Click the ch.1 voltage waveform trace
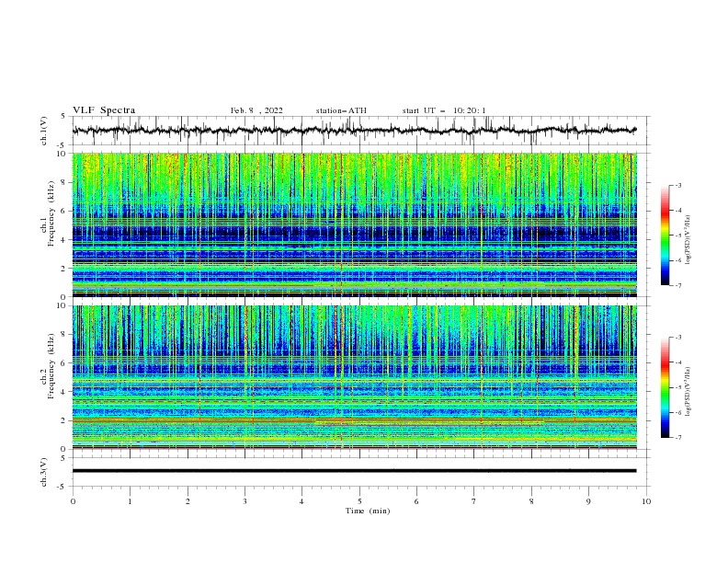This screenshot has height=563, width=728. (354, 131)
